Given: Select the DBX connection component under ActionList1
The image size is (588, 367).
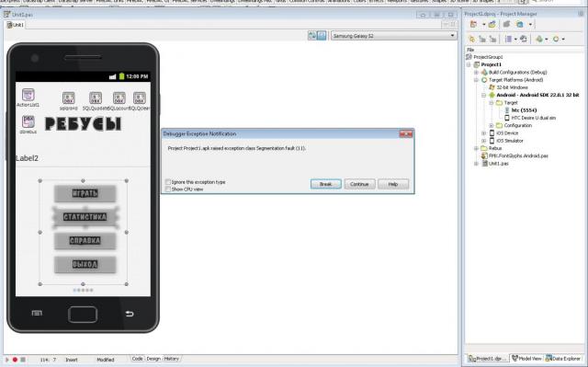Looking at the screenshot, I should pos(28,121).
